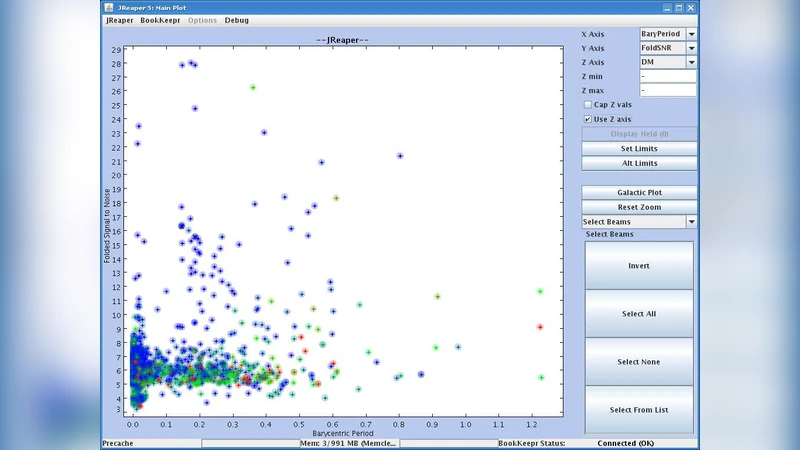Click the Z min input field
This screenshot has height=450, width=800.
point(667,76)
